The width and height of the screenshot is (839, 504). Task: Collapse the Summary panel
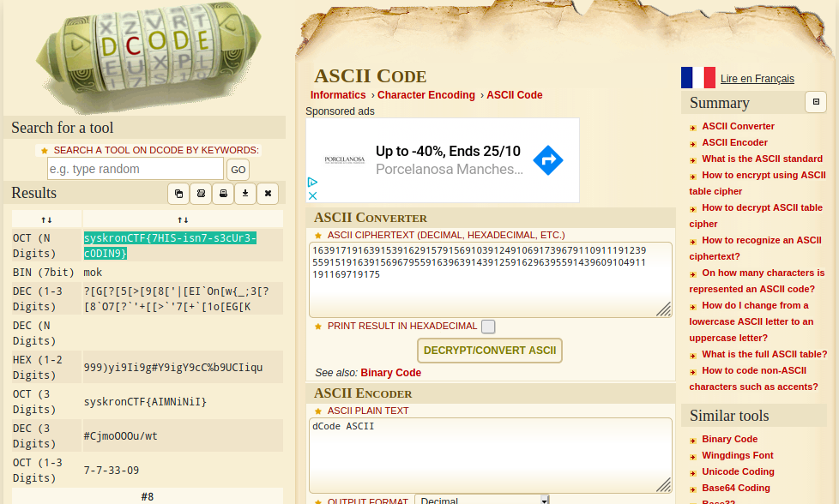tap(816, 102)
